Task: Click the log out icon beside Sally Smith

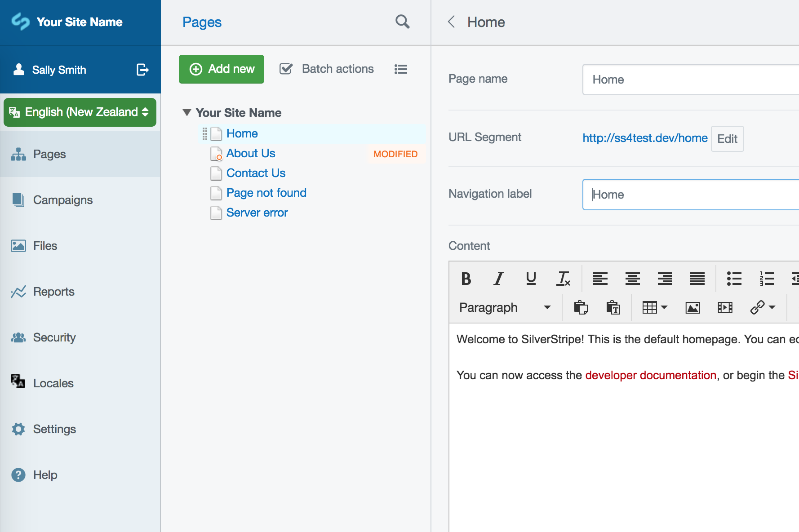Action: [x=142, y=70]
